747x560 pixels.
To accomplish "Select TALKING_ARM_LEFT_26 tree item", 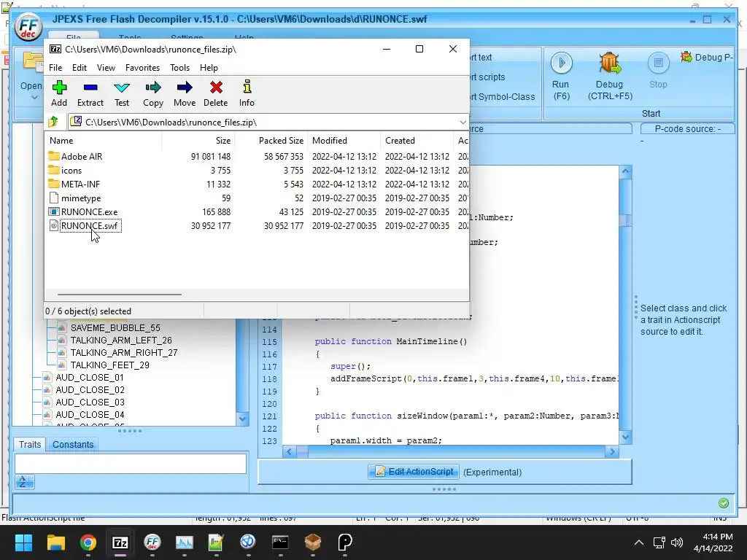I will [x=121, y=340].
